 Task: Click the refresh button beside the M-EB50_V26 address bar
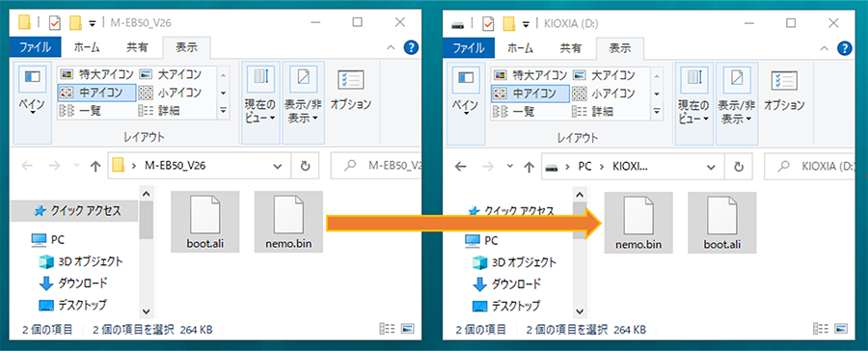pyautogui.click(x=305, y=166)
